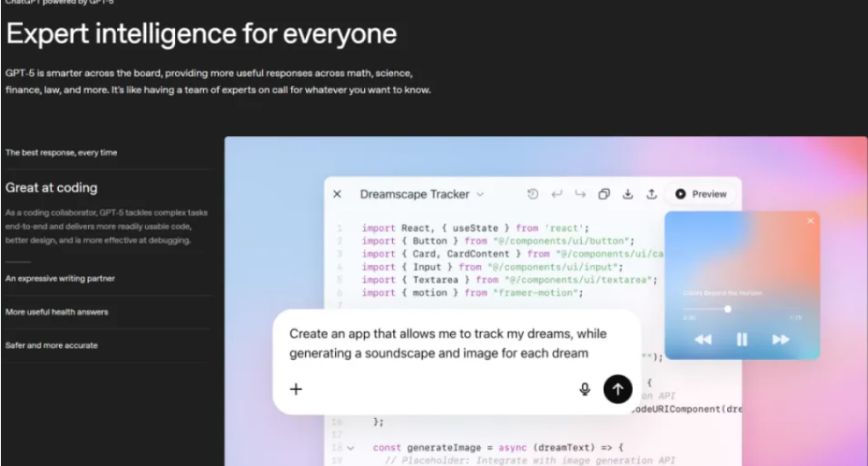
Task: Click code line importing Button component
Action: coord(498,241)
